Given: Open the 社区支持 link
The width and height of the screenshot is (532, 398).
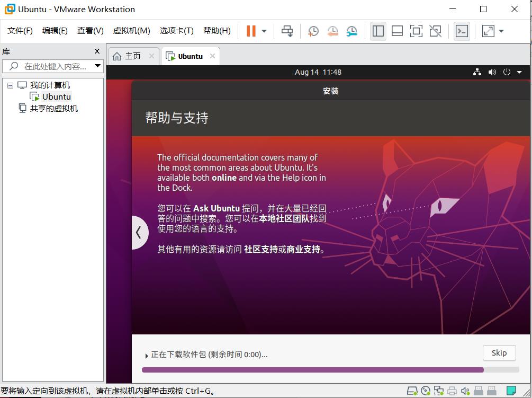Looking at the screenshot, I should (x=260, y=249).
